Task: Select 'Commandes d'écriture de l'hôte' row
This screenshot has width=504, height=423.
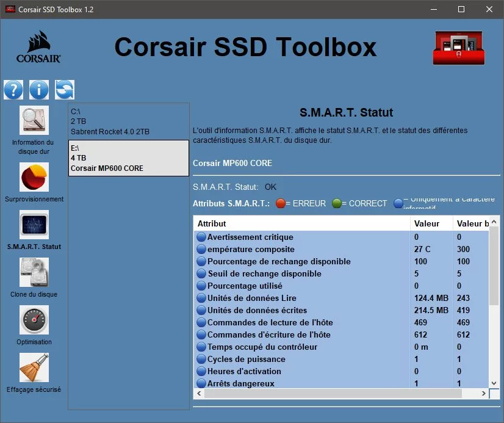Action: pos(341,334)
